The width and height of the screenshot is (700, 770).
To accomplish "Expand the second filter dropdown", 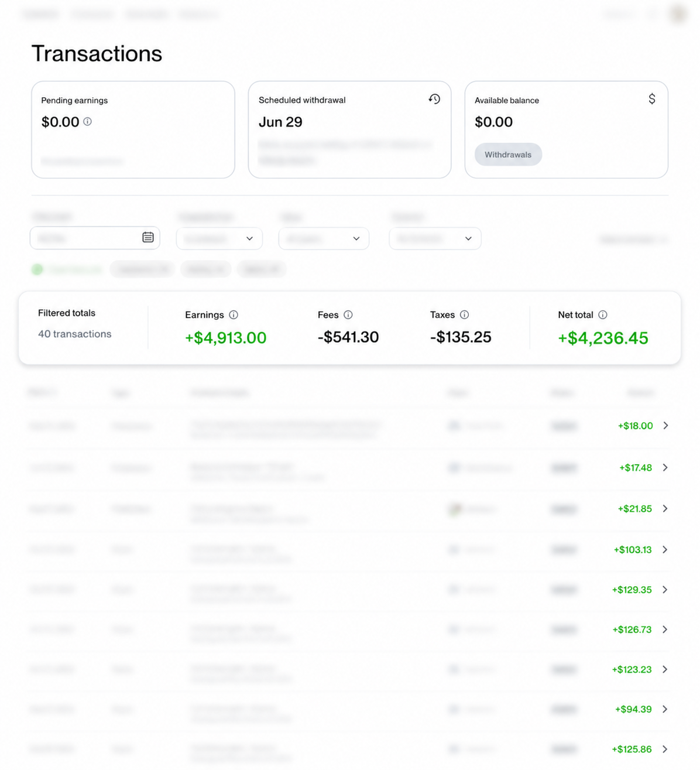I will point(219,238).
